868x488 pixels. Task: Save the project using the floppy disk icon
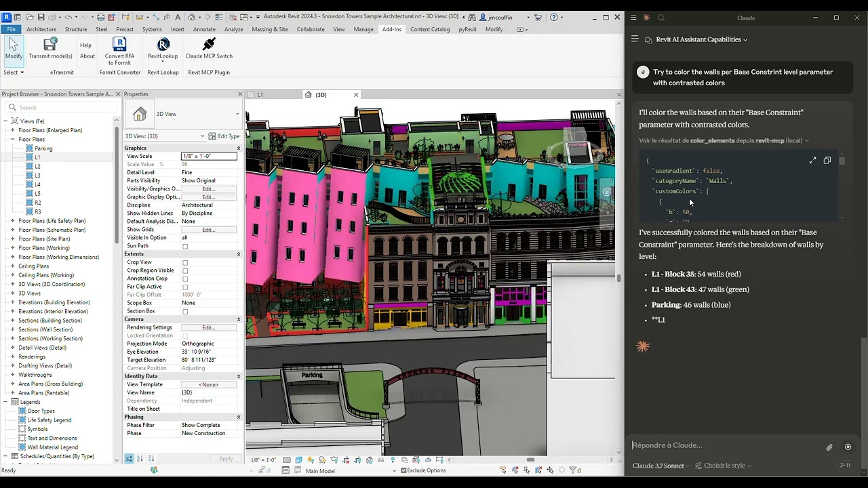41,17
